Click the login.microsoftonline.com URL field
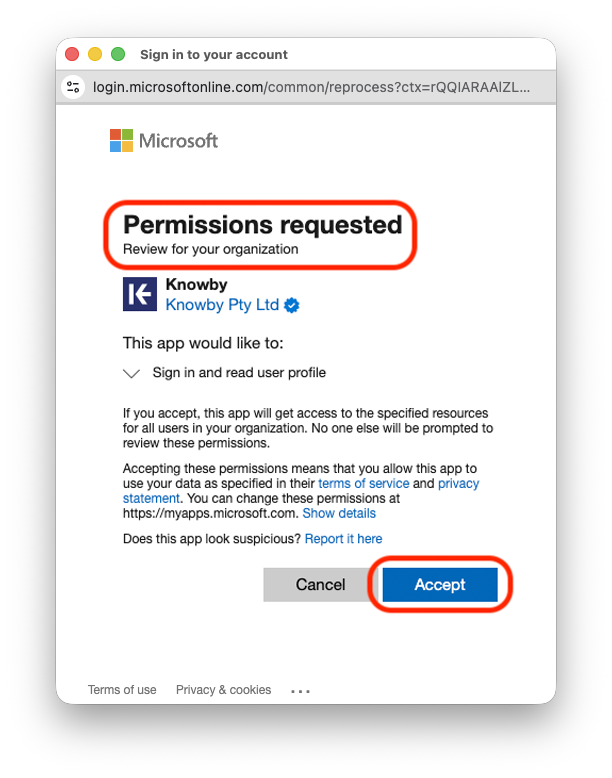Screen dimensions: 612x778 tap(310, 87)
